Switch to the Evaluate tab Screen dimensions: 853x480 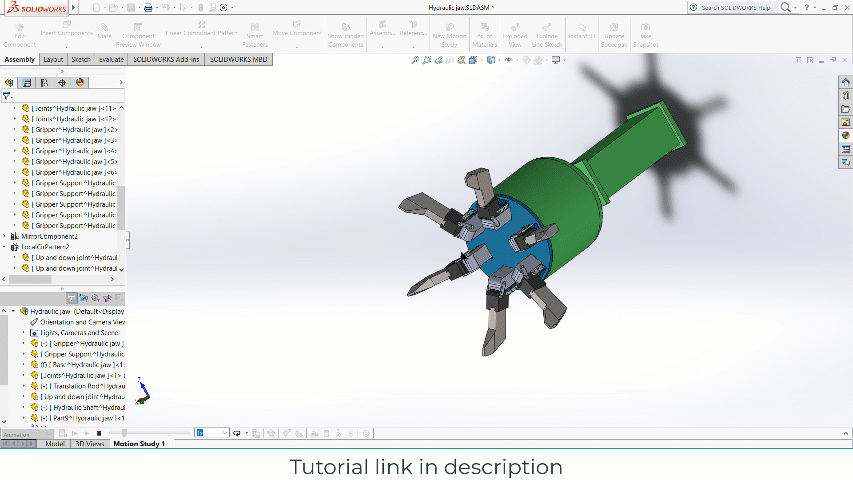(112, 59)
